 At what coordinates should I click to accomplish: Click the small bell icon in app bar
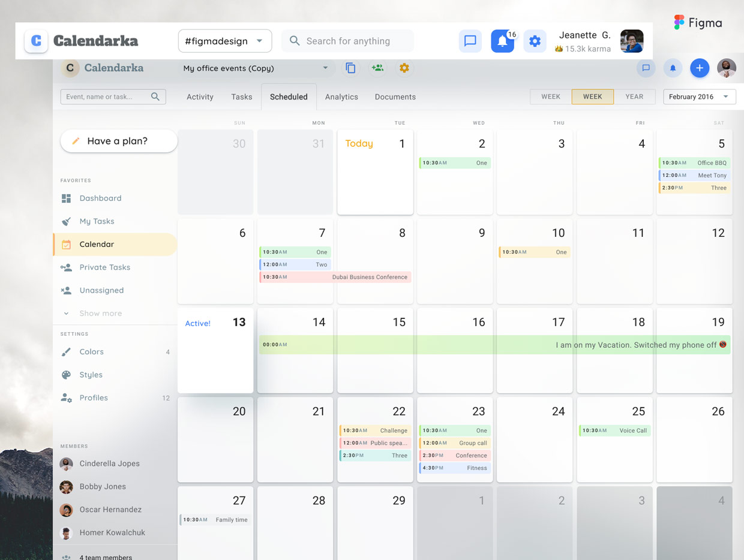pyautogui.click(x=673, y=68)
